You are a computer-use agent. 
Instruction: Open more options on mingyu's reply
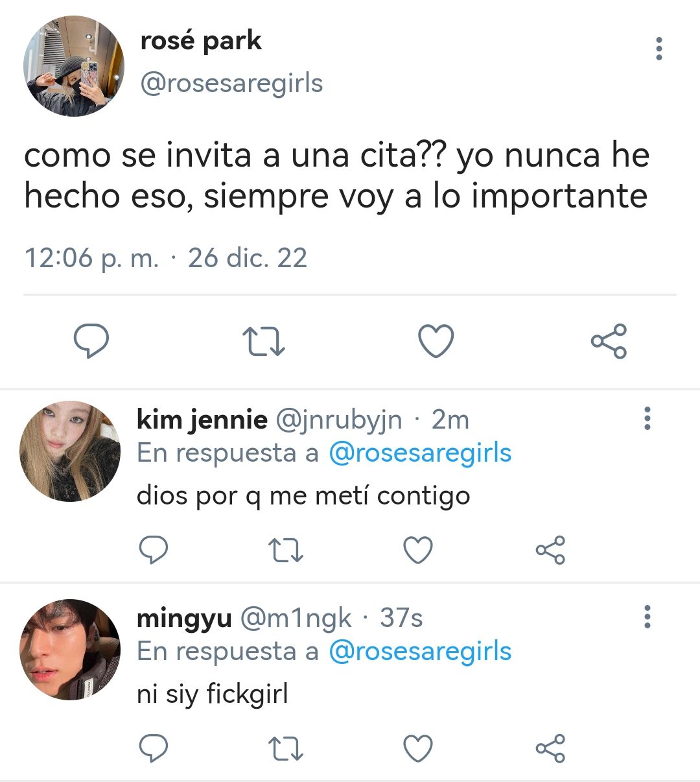[x=647, y=617]
